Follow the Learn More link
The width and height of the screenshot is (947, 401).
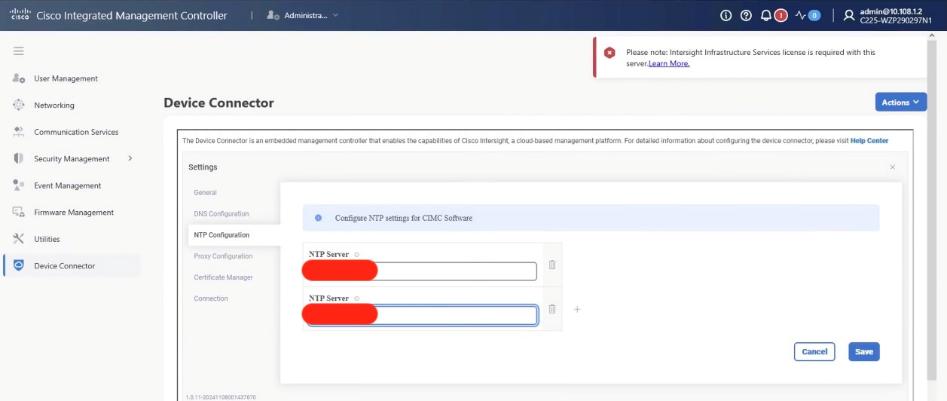[x=669, y=63]
